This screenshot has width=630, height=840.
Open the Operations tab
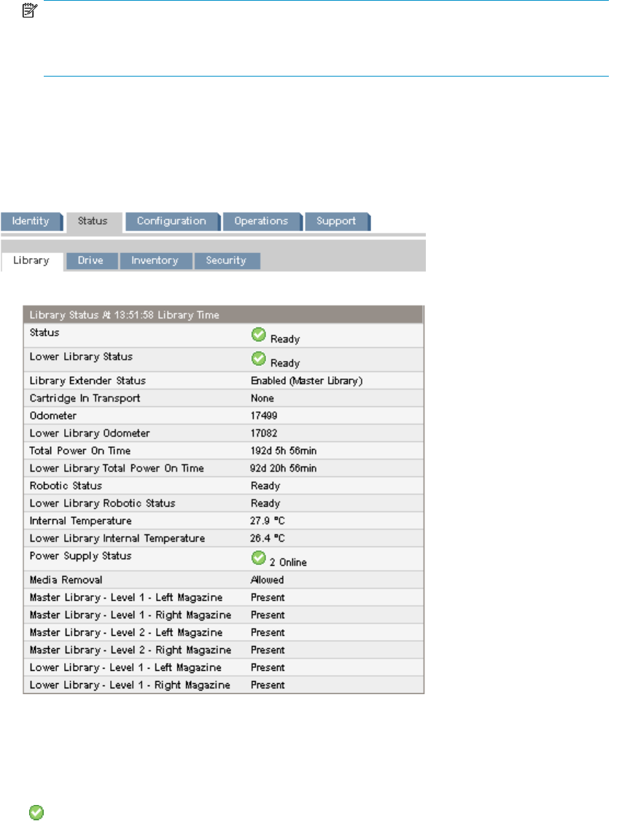click(262, 221)
